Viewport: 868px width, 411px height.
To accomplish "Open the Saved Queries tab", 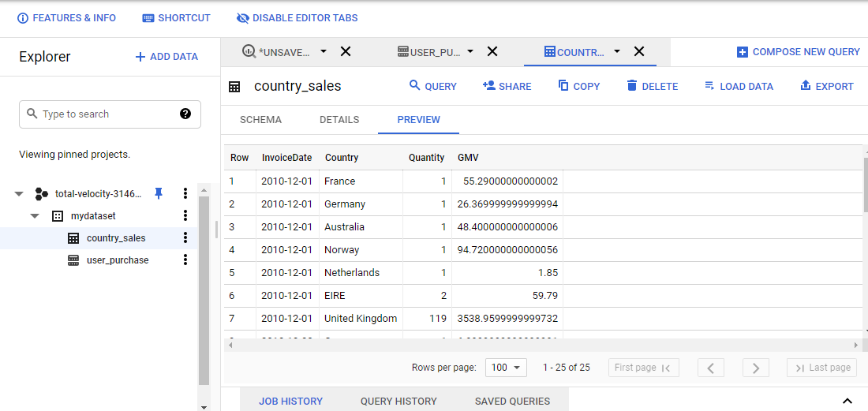I will click(x=513, y=401).
